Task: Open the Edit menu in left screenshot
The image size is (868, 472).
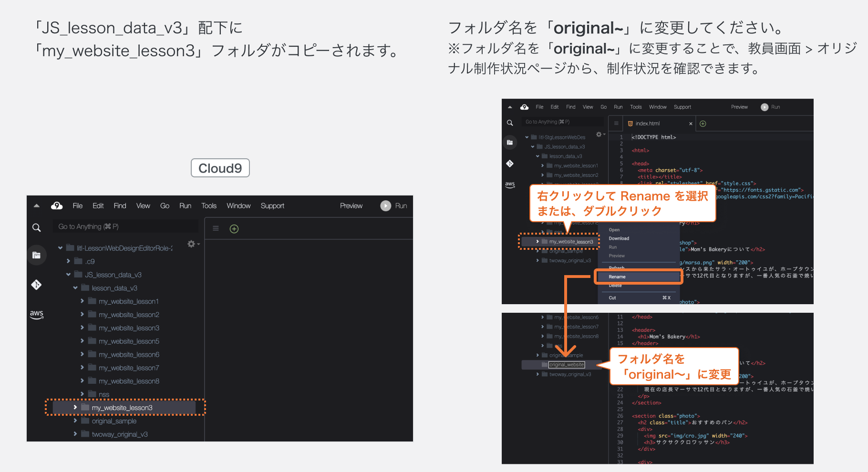Action: 98,205
